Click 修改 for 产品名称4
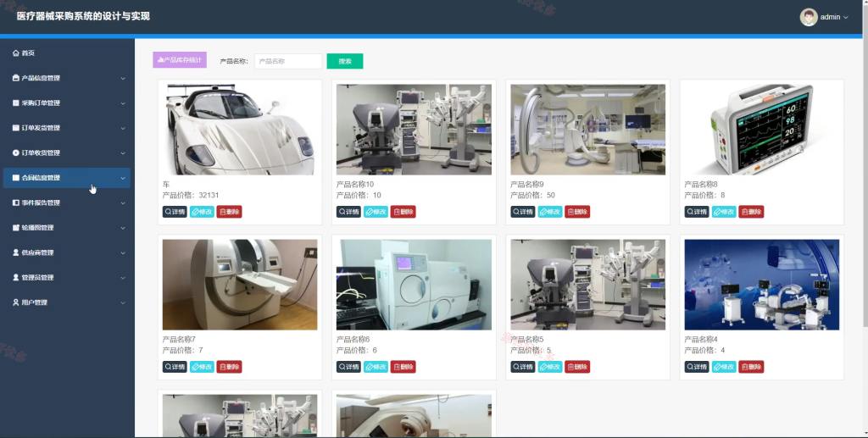 (x=724, y=367)
